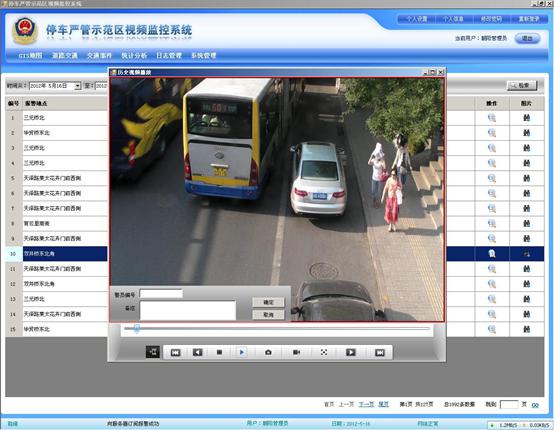The image size is (555, 430).
Task: Click the 检索 search button
Action: (522, 85)
